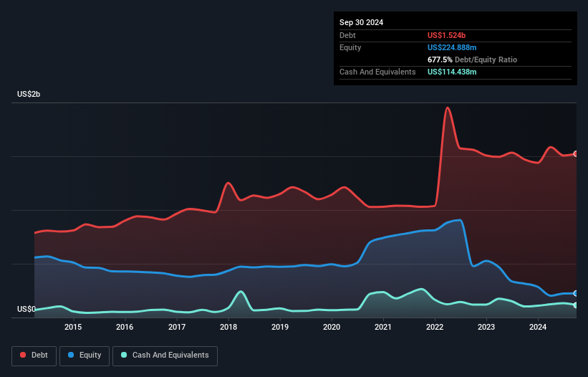Screen dimensions: 588x377
Task: Click the Debt row label in tooltip
Action: 347,35
